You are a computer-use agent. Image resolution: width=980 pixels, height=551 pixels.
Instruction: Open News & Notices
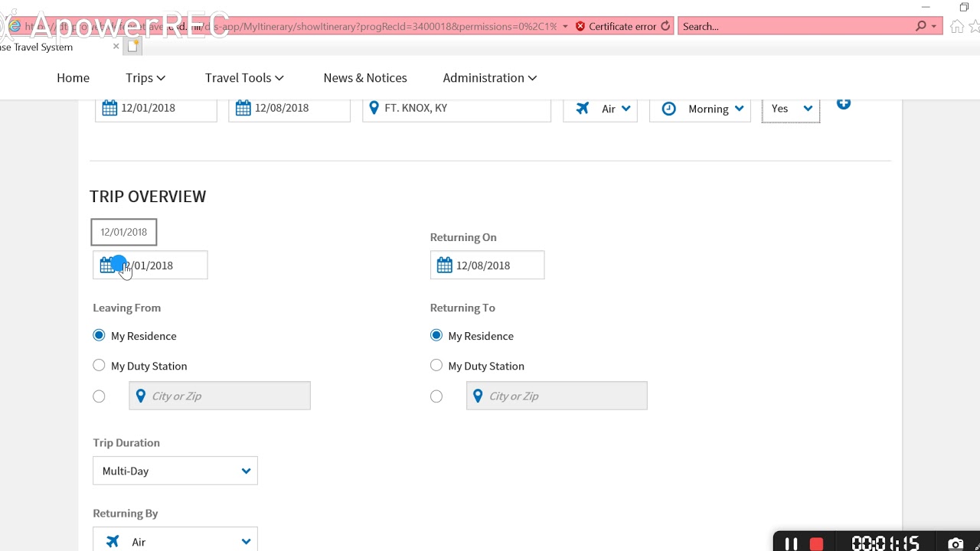pyautogui.click(x=365, y=78)
